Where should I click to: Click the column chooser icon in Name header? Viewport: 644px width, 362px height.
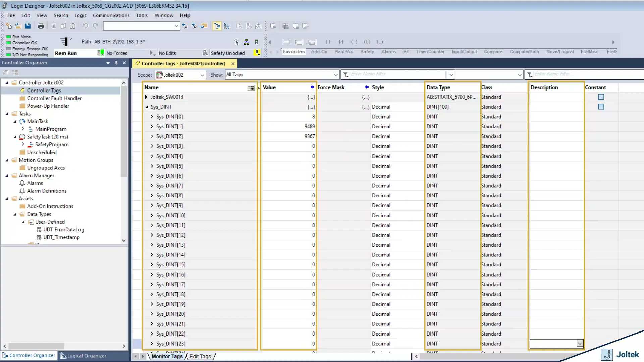(x=251, y=88)
